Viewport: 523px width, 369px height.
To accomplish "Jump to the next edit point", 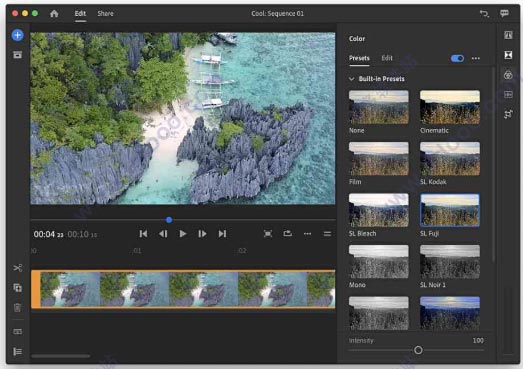I will point(222,234).
